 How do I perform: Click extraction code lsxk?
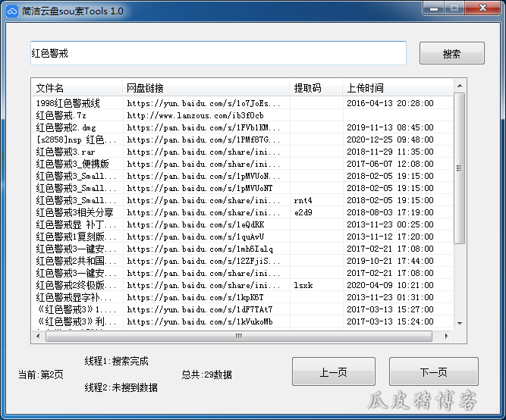[303, 285]
